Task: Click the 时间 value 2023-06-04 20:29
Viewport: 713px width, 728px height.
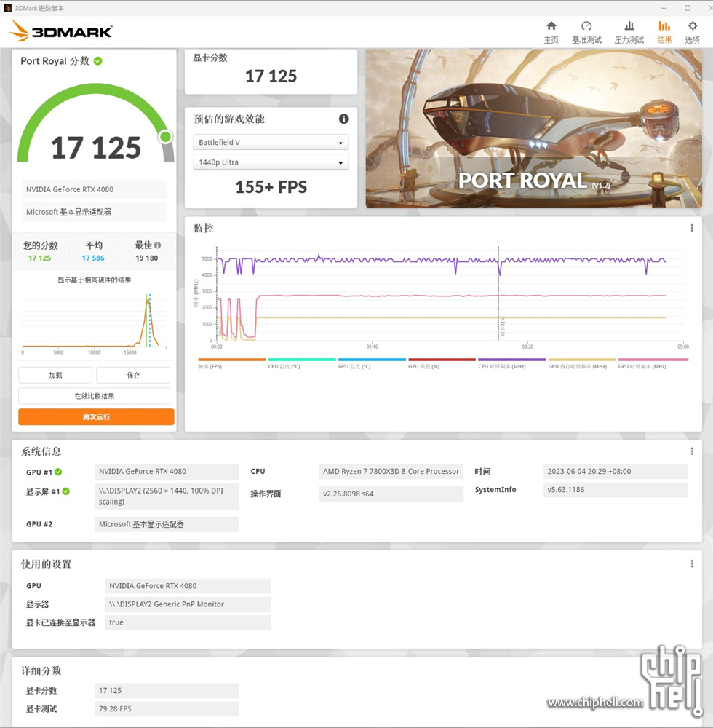Action: [x=615, y=471]
